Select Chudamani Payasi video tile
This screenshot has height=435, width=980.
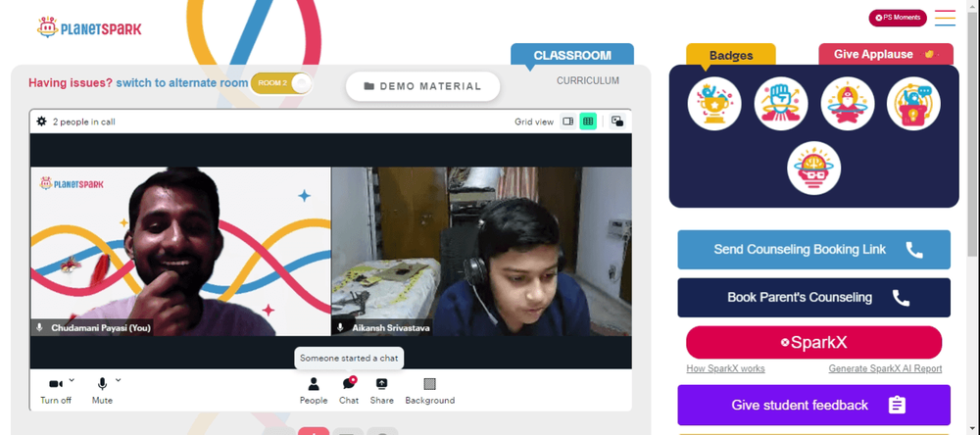[x=180, y=251]
